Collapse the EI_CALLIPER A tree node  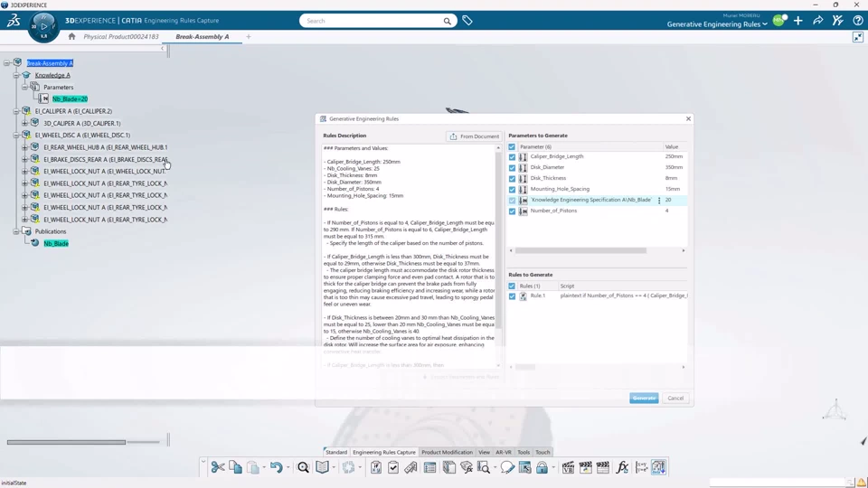point(16,111)
